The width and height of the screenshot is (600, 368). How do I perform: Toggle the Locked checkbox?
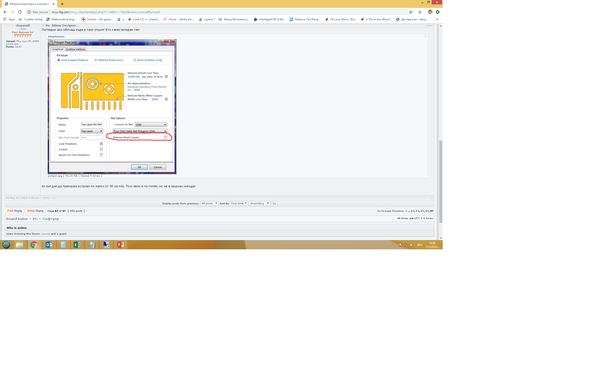click(x=101, y=149)
